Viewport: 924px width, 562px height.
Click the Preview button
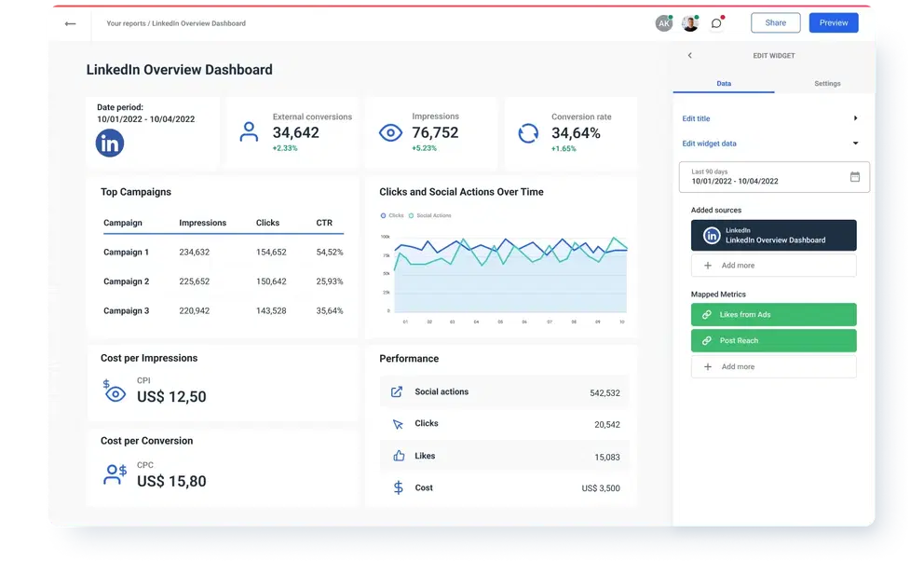click(833, 21)
